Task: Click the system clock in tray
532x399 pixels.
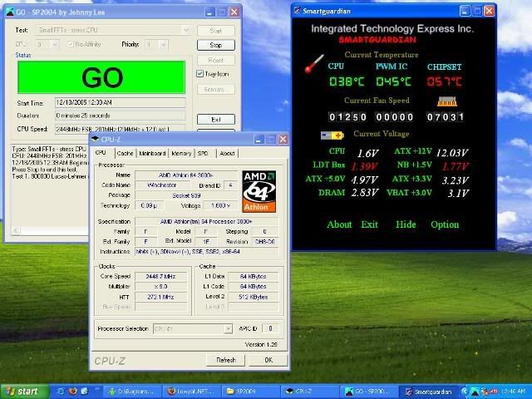Action: click(513, 392)
